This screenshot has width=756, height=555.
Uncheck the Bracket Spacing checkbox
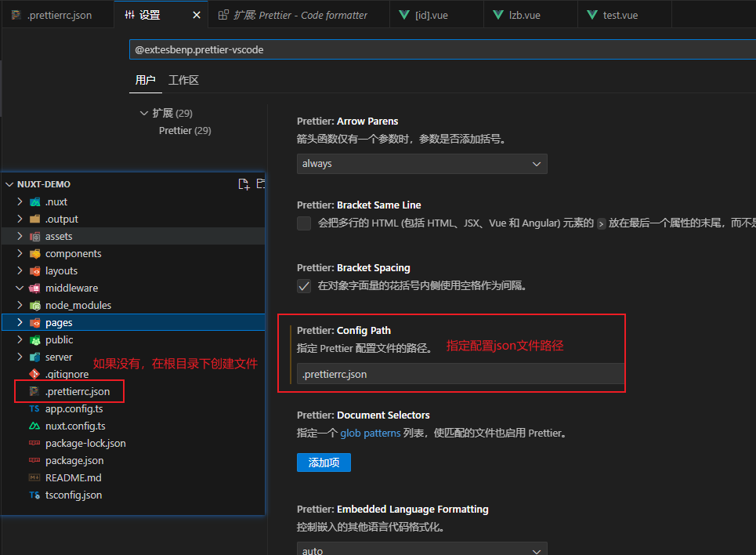304,286
